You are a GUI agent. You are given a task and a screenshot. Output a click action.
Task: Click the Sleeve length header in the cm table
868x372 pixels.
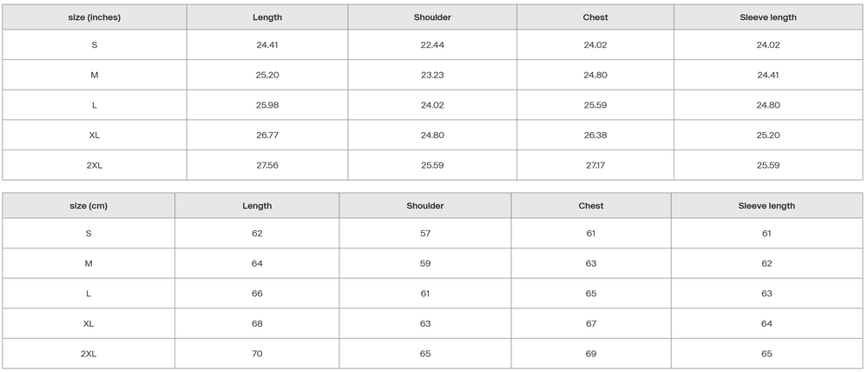pos(766,206)
